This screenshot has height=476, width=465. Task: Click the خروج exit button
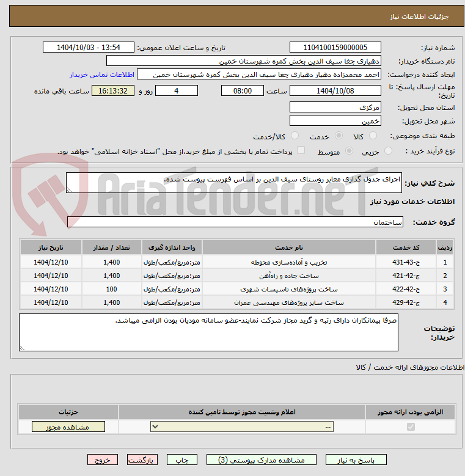pyautogui.click(x=103, y=460)
